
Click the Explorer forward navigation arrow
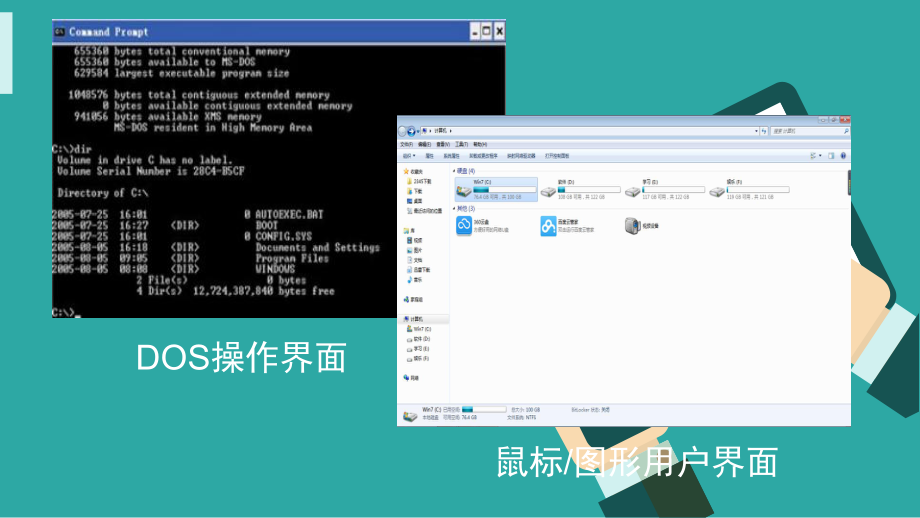coord(411,131)
